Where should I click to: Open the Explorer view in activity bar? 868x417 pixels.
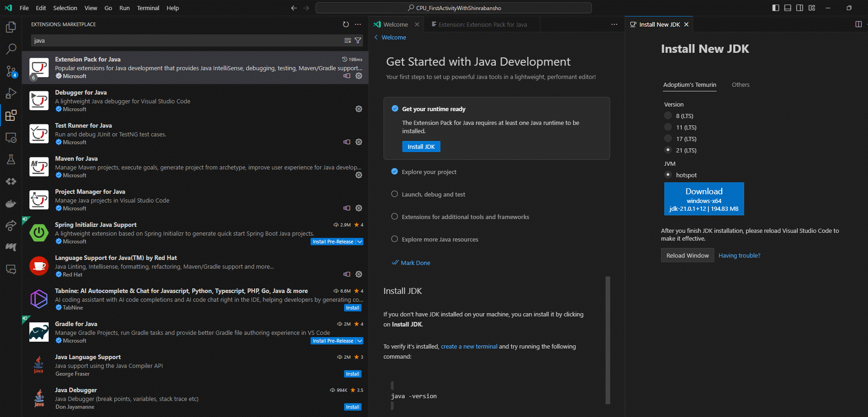(11, 27)
